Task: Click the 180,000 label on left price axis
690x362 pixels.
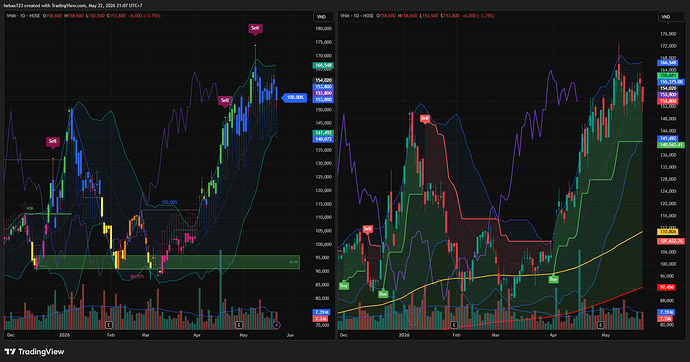Action: tap(323, 29)
